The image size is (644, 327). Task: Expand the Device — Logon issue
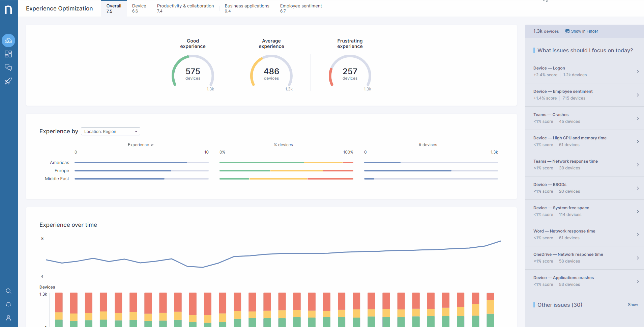[x=638, y=72]
